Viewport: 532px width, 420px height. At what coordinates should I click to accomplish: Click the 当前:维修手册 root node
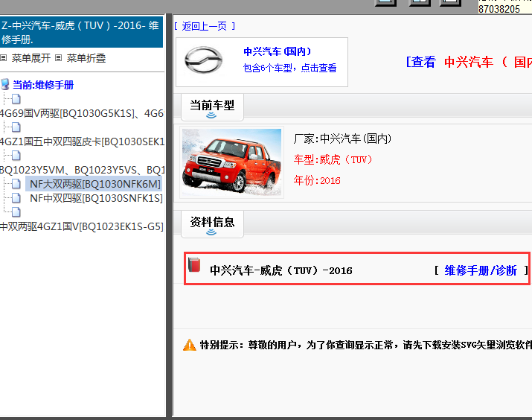[43, 85]
